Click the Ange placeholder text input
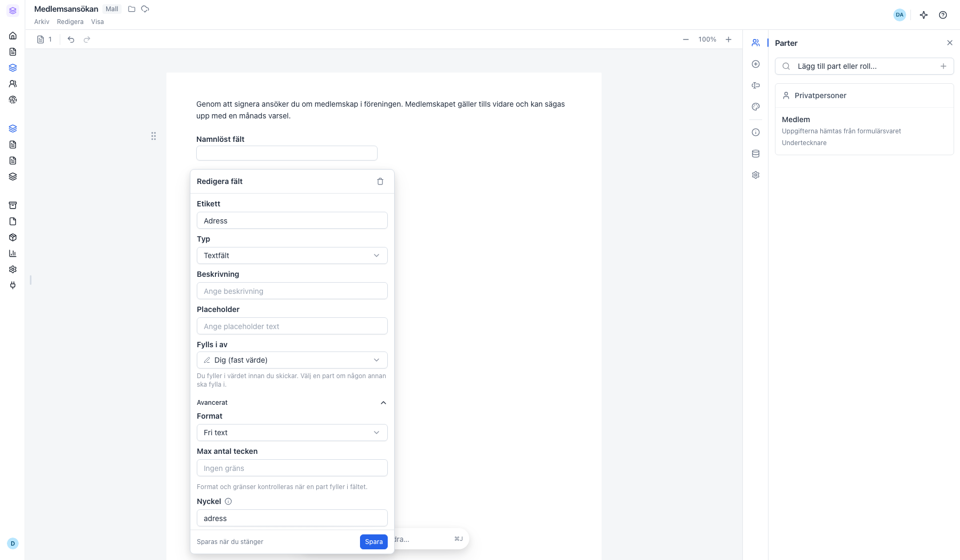The width and height of the screenshot is (960, 560). point(292,326)
